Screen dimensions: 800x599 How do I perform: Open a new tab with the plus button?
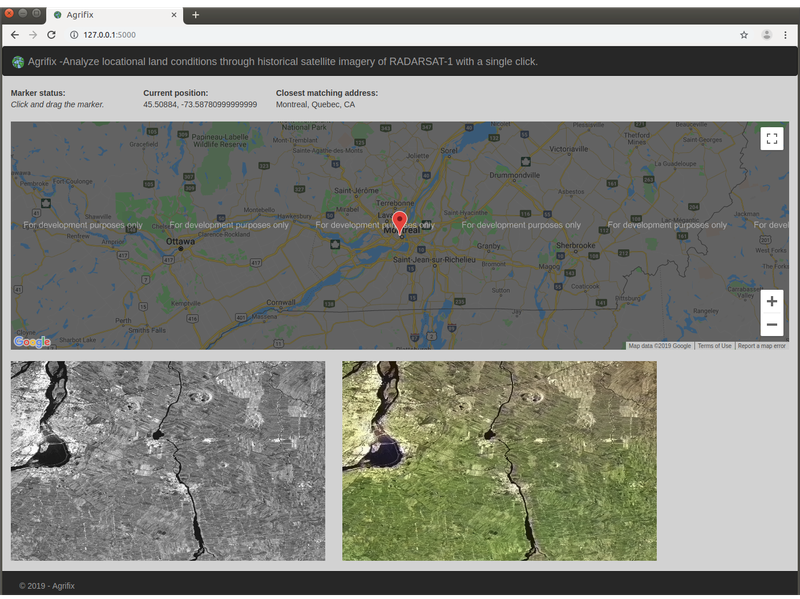coord(196,15)
